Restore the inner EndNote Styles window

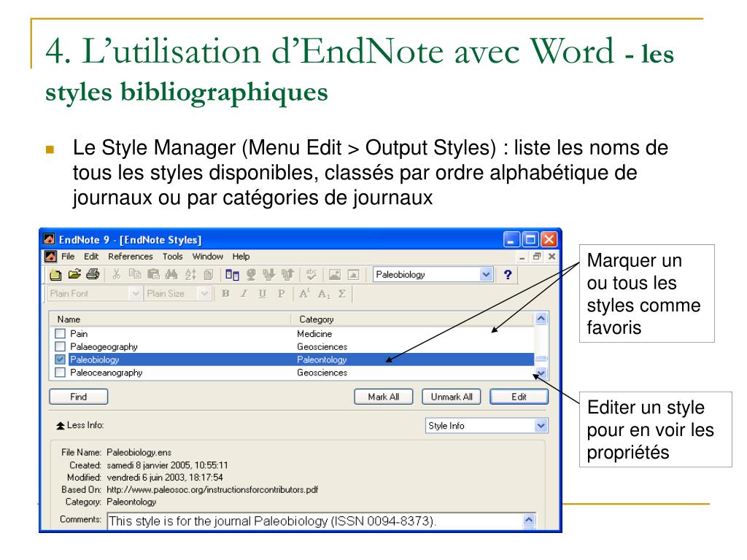pyautogui.click(x=537, y=257)
